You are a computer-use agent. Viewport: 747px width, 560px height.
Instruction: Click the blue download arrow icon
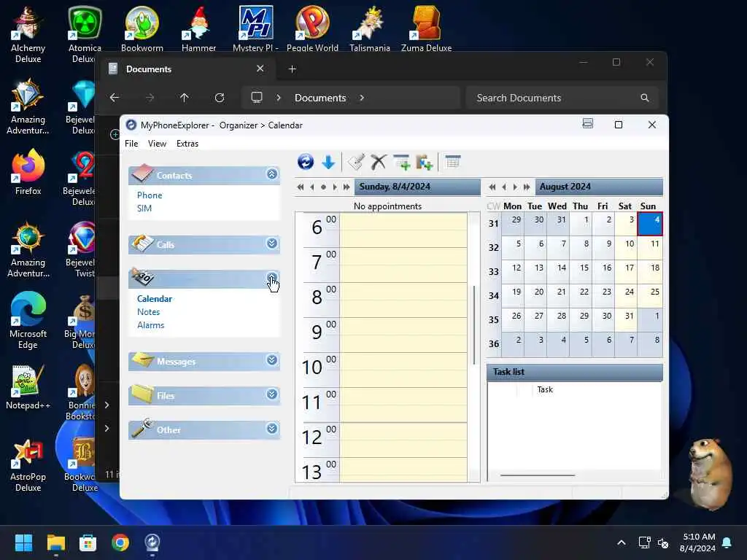click(x=328, y=162)
